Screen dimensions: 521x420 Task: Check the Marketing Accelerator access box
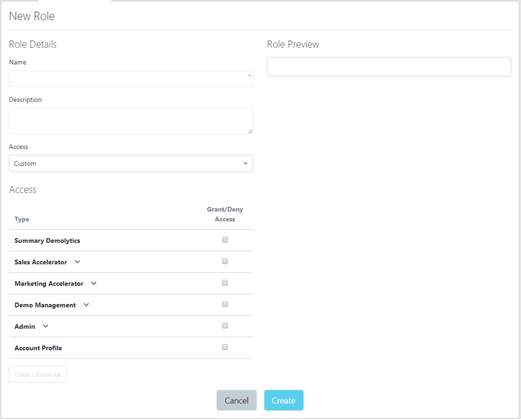tap(225, 283)
